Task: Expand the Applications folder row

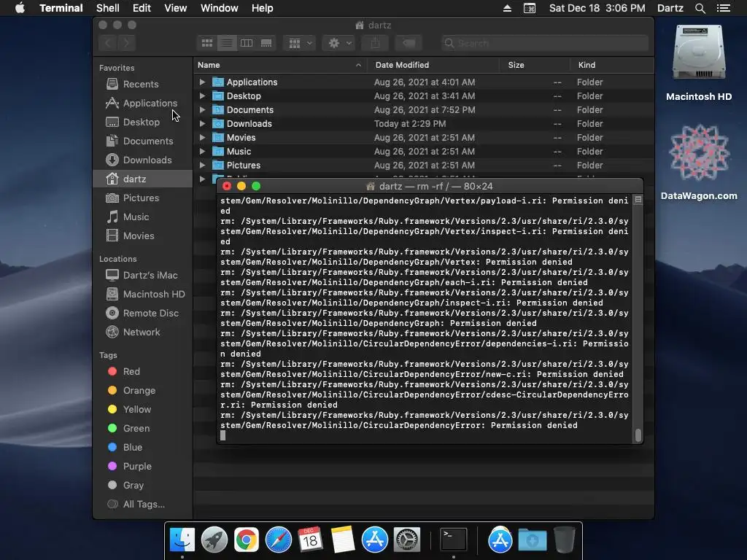Action: (x=203, y=82)
